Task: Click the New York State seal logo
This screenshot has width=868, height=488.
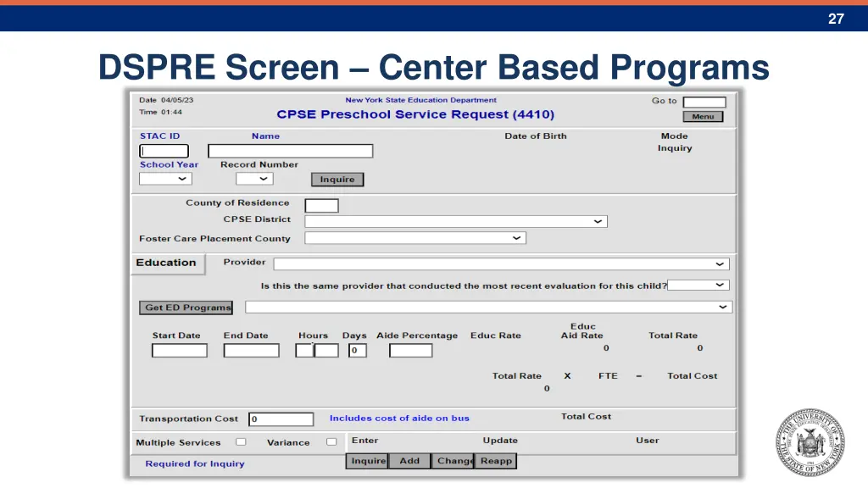Action: pyautogui.click(x=810, y=442)
